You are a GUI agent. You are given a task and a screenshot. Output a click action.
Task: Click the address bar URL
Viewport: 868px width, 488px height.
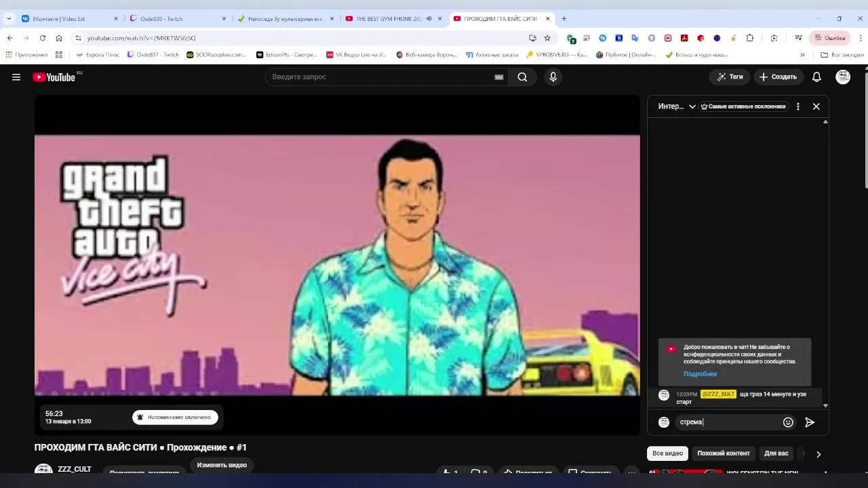(x=142, y=39)
